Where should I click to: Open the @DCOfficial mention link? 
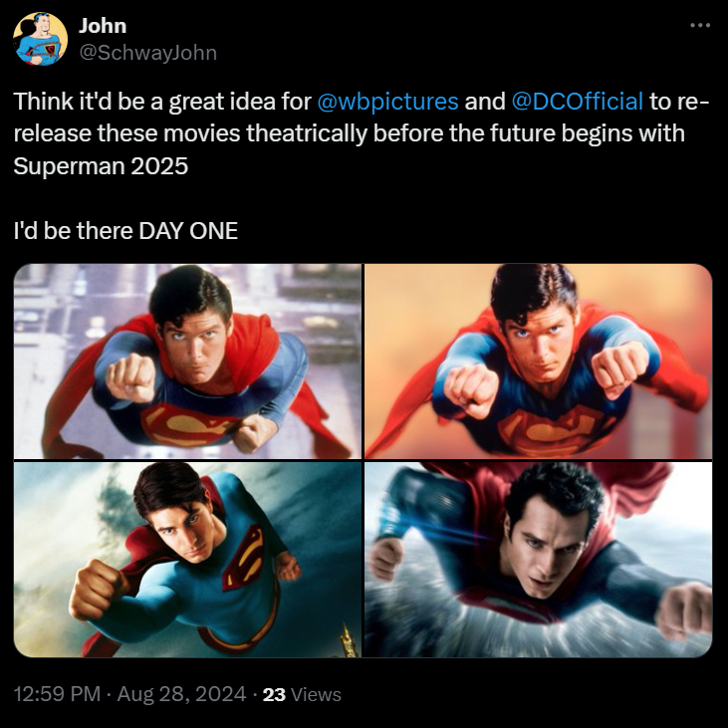click(578, 102)
